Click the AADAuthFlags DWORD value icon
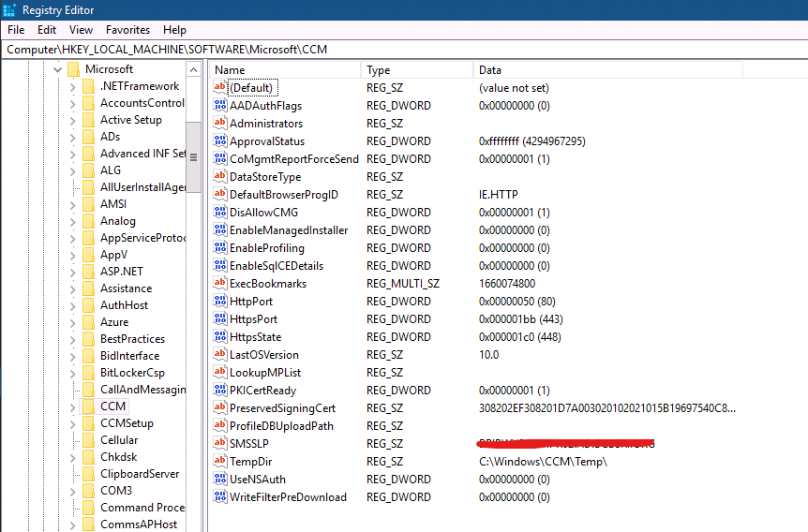Viewport: 808px width, 532px height. coord(220,106)
